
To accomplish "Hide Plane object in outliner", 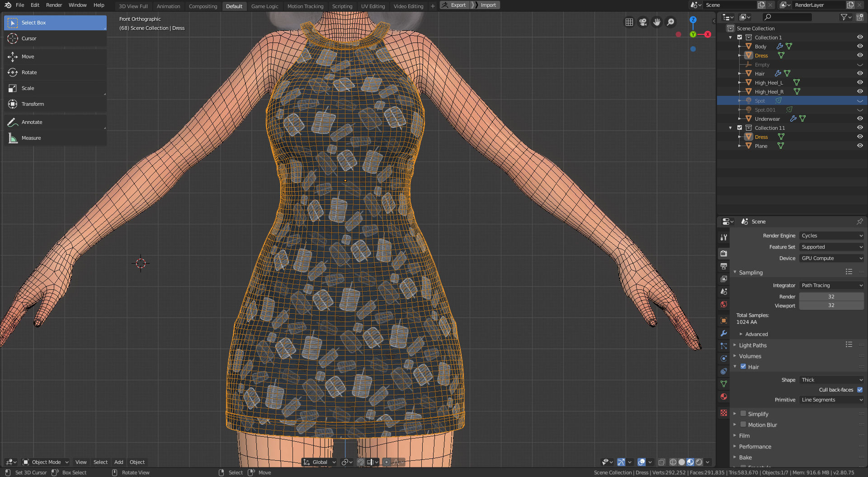I will [860, 146].
